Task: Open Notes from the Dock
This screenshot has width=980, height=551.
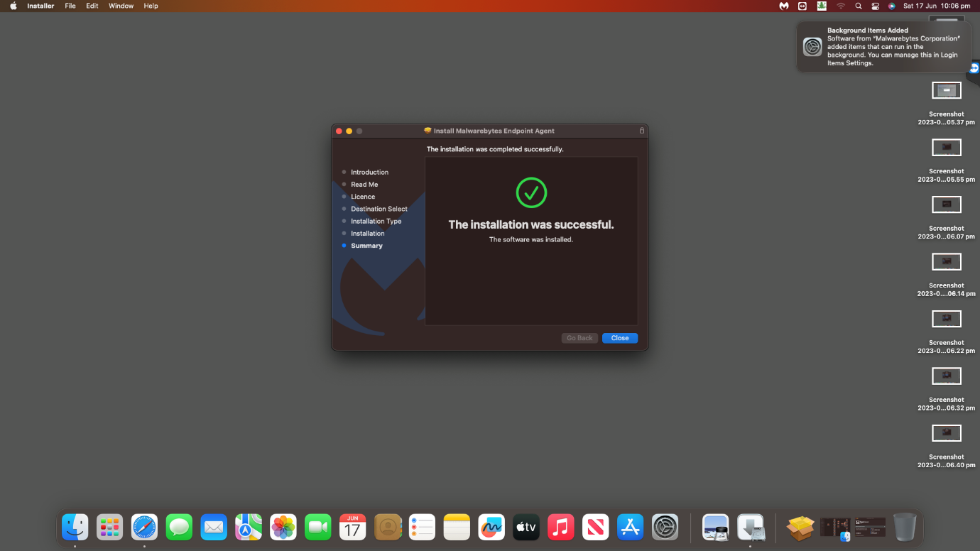Action: click(457, 527)
